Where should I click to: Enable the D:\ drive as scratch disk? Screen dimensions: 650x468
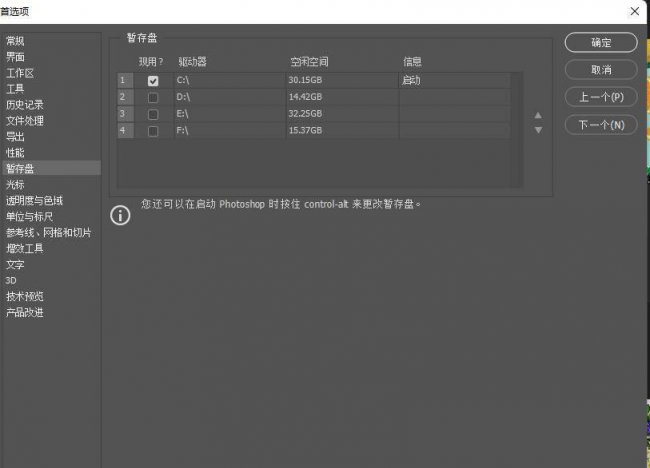coord(153,97)
